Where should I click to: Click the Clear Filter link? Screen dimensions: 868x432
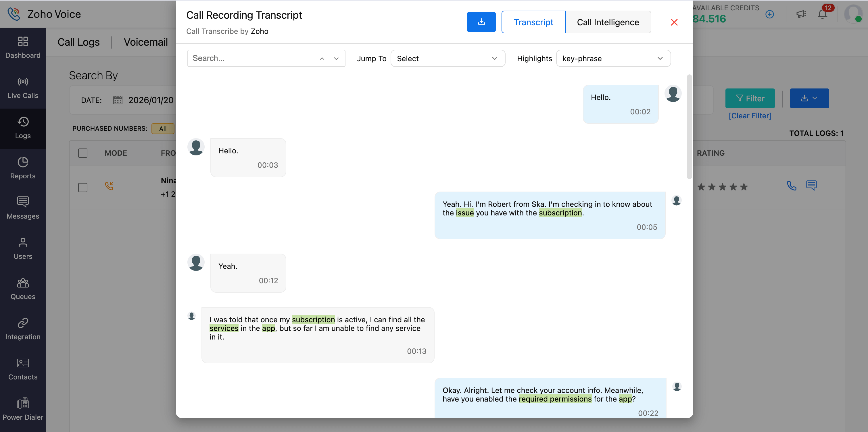[750, 116]
